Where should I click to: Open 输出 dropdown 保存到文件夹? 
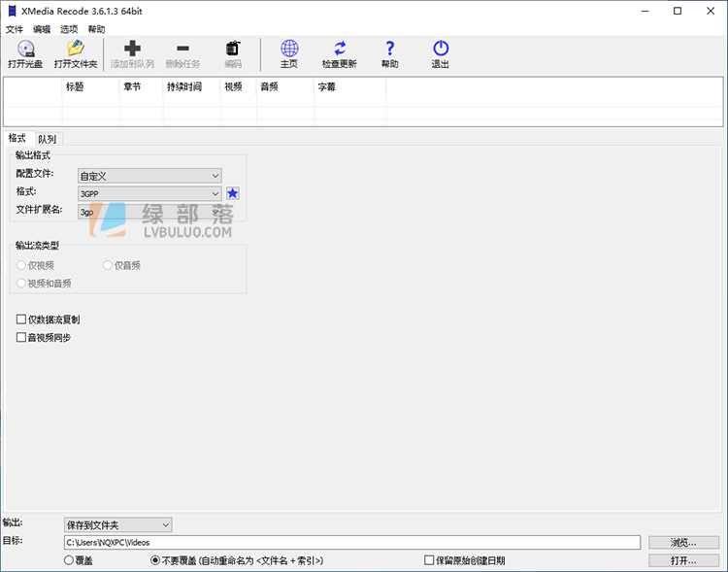tap(117, 525)
